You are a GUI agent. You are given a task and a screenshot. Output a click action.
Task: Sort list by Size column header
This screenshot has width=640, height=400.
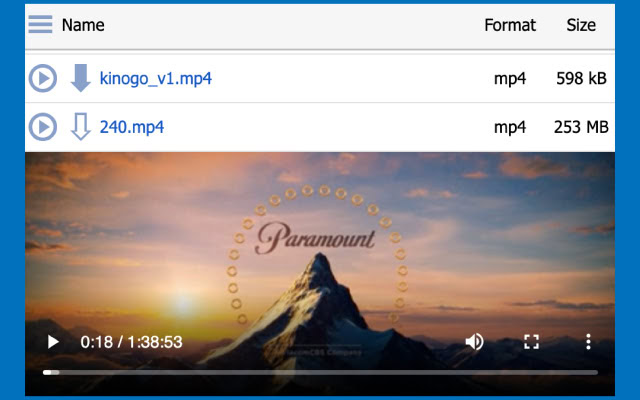pyautogui.click(x=581, y=25)
